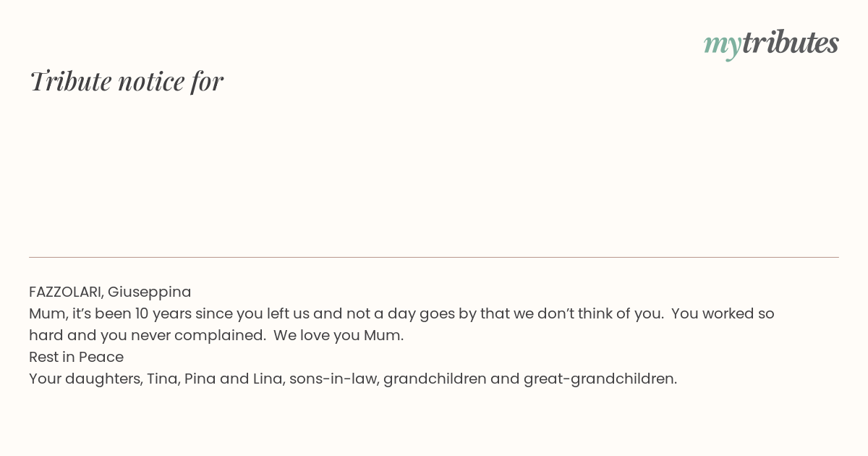Click the text "We love you Mum."
868x456 pixels.
(339, 335)
